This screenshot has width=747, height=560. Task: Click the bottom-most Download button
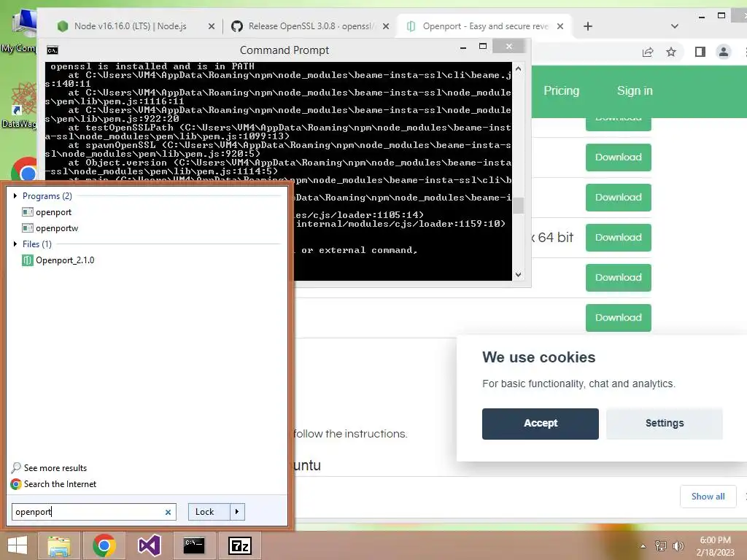(619, 318)
